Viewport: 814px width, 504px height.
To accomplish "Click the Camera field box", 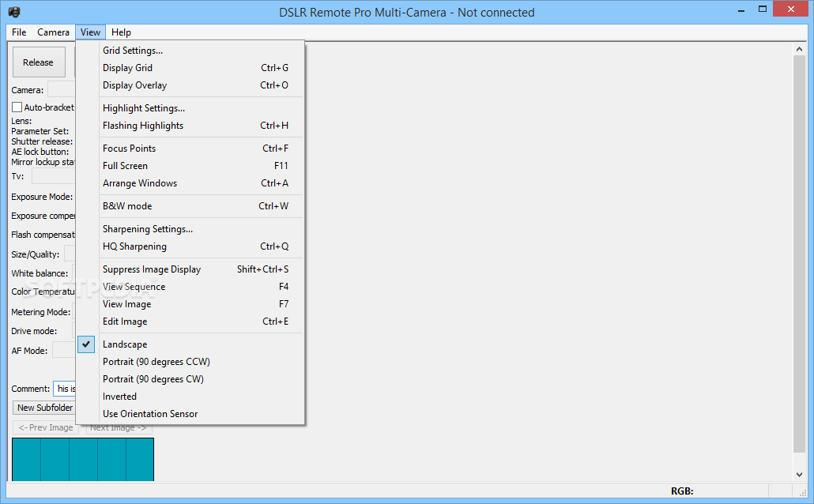I will [x=62, y=90].
